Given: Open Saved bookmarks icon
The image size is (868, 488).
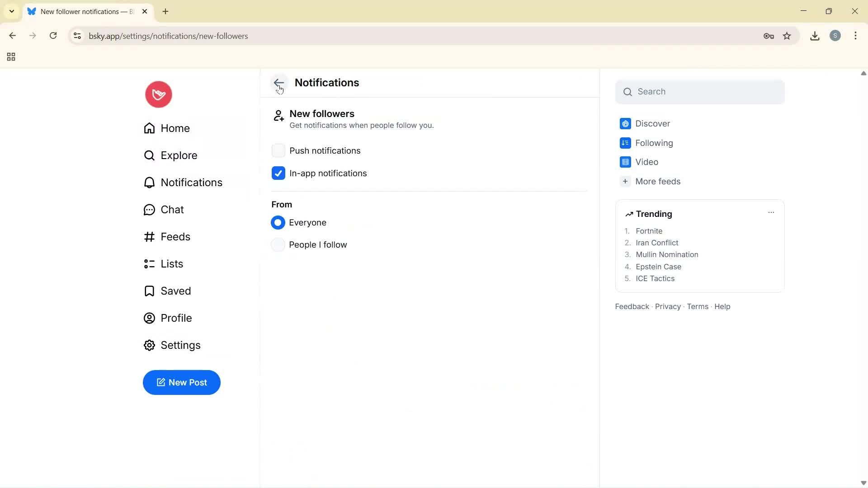Looking at the screenshot, I should pyautogui.click(x=149, y=291).
